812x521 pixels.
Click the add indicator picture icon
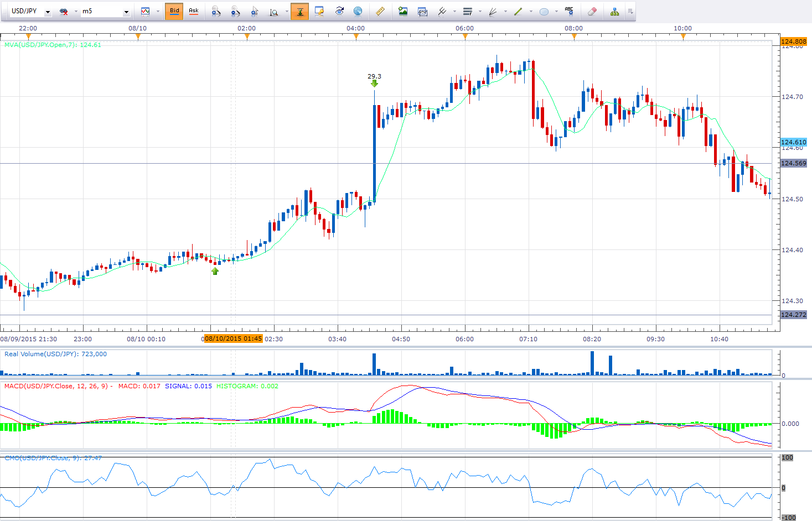pos(403,11)
